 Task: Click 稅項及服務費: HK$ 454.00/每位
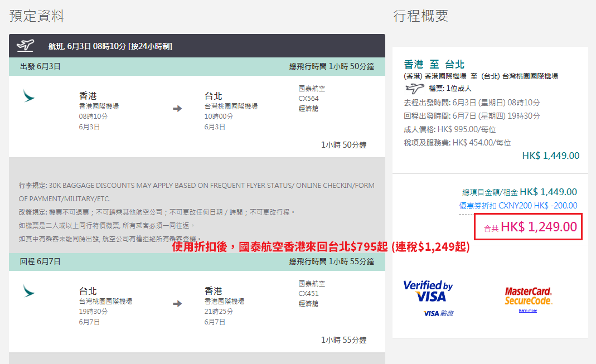point(457,143)
